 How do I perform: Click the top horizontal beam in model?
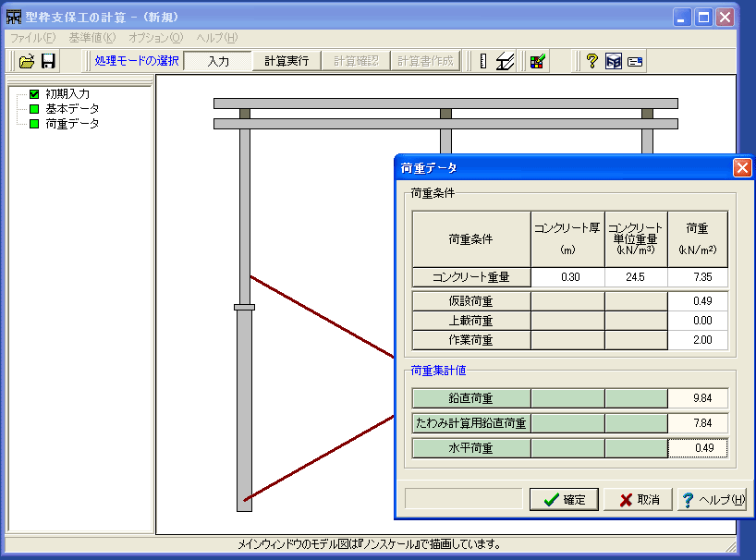coord(445,103)
